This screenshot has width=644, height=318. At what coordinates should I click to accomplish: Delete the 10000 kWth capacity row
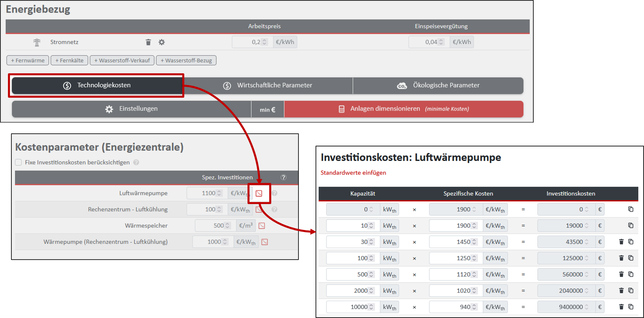point(621,307)
